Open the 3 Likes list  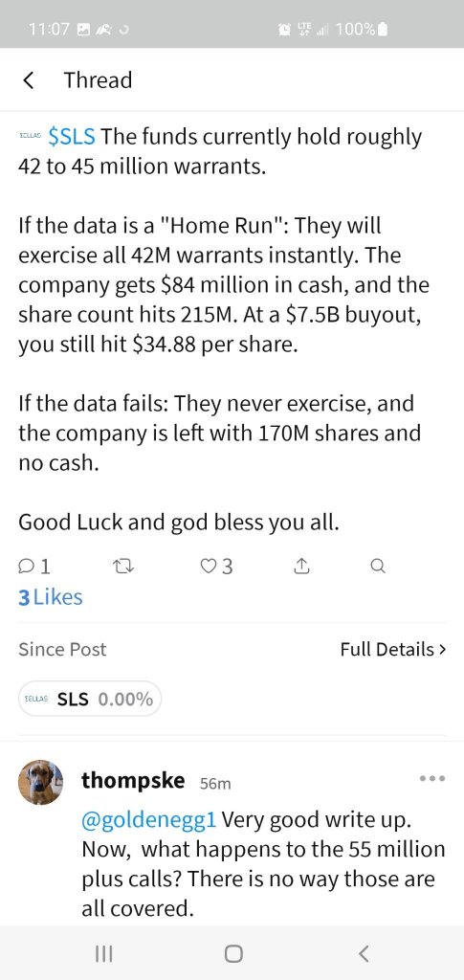(x=51, y=597)
